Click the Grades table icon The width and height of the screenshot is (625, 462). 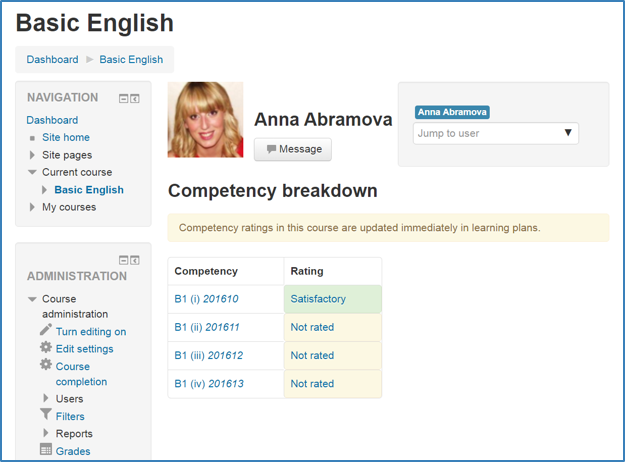(x=46, y=451)
